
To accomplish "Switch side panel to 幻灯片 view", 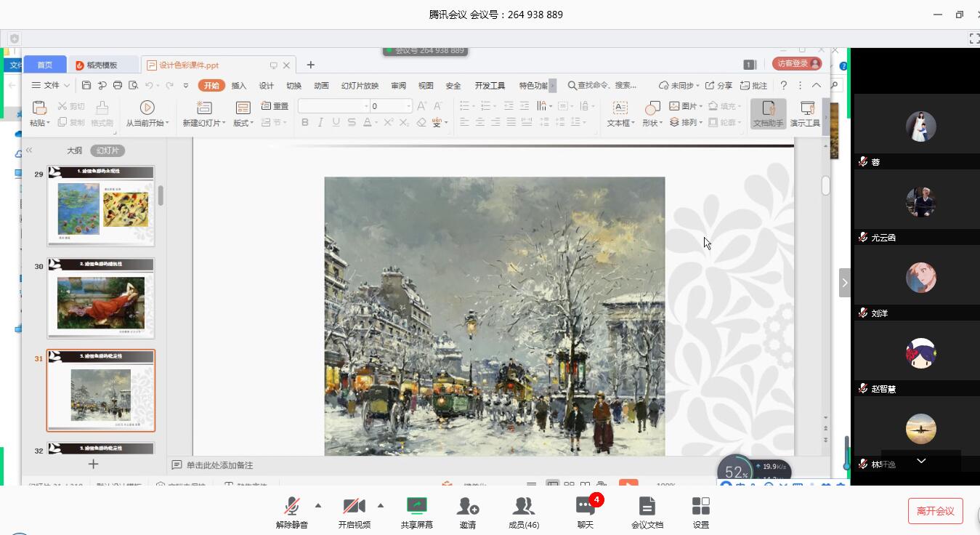I will [108, 150].
